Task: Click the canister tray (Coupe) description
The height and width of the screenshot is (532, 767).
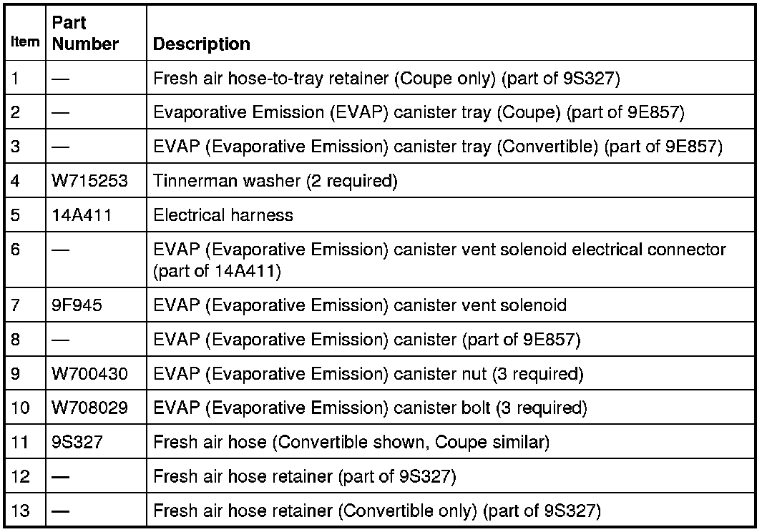Action: tap(420, 112)
